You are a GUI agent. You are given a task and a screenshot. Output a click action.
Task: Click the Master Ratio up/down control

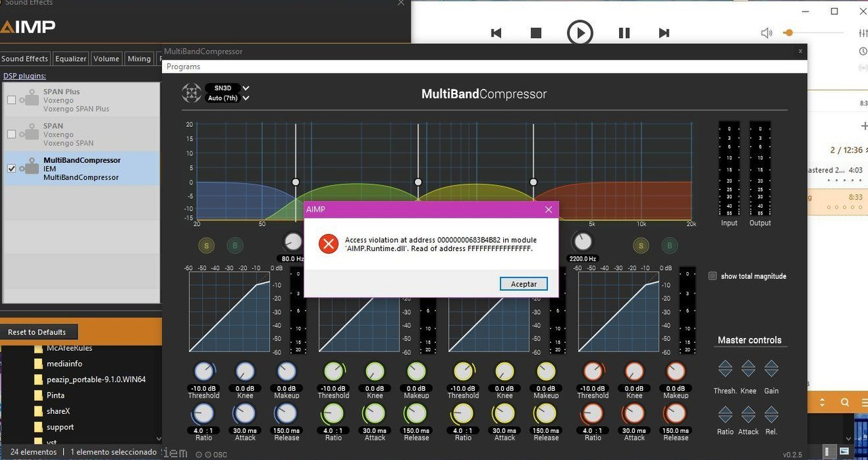click(x=725, y=415)
